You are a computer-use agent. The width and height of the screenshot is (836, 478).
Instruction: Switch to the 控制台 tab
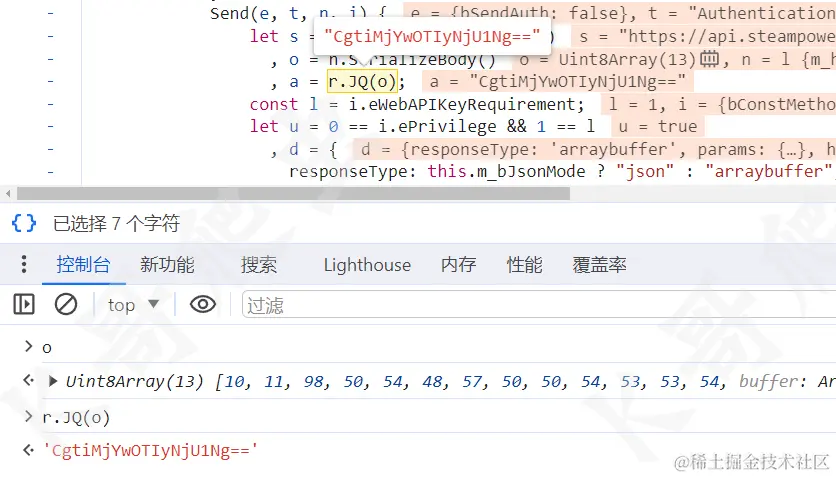[x=83, y=265]
